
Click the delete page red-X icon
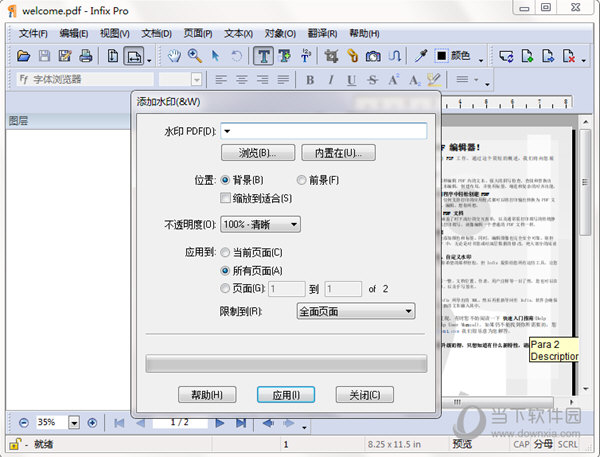point(569,56)
